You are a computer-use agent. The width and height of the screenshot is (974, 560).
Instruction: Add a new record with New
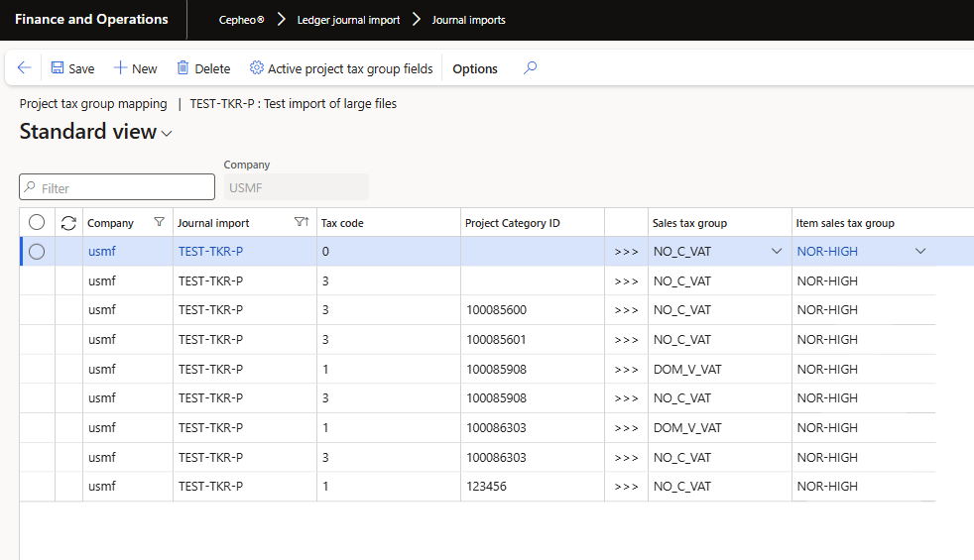coord(136,68)
